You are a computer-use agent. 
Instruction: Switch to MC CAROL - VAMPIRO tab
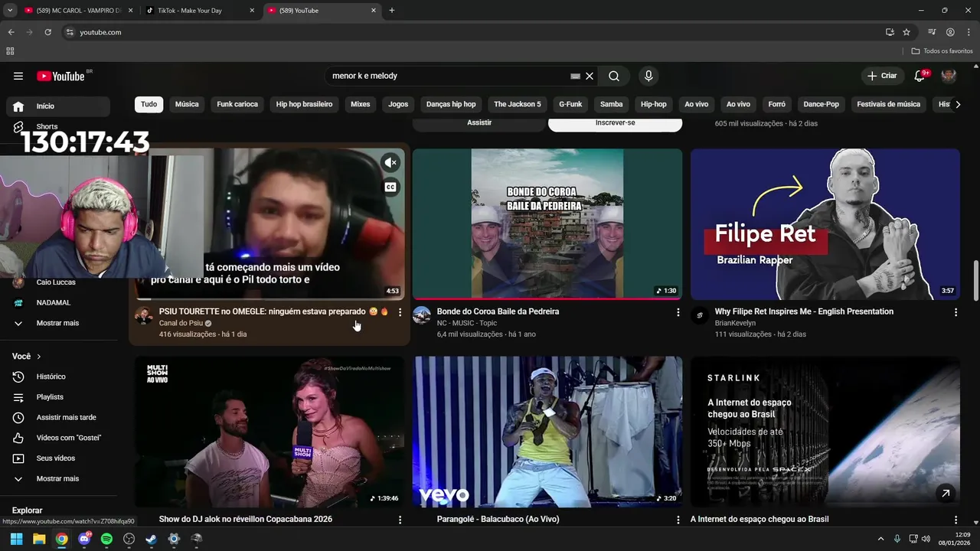click(77, 11)
